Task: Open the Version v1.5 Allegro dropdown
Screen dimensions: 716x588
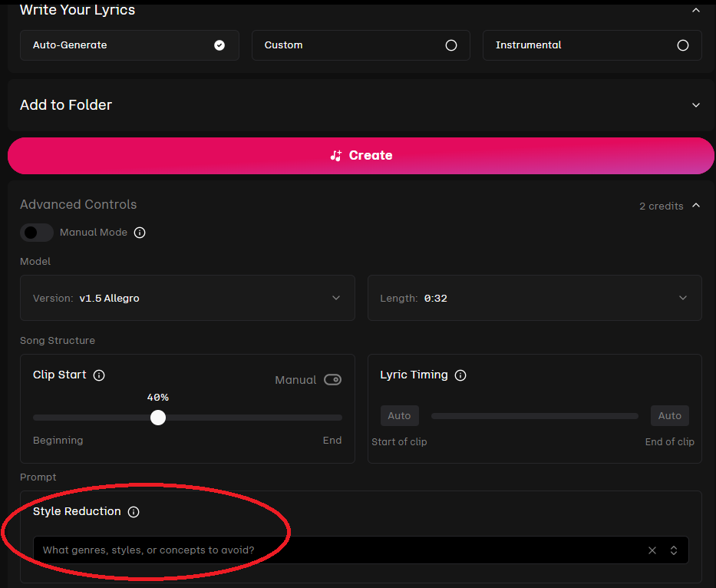Action: click(187, 298)
